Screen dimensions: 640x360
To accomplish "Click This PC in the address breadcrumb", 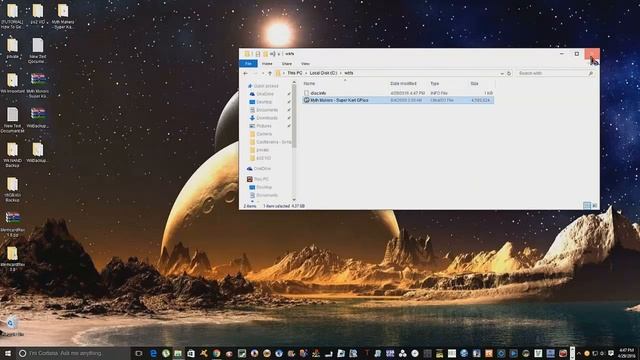I will pyautogui.click(x=295, y=73).
